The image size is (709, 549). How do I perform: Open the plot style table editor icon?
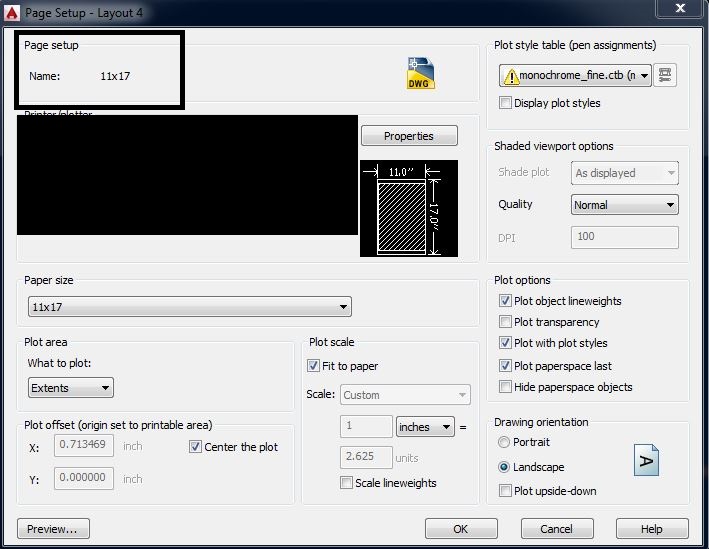click(665, 75)
